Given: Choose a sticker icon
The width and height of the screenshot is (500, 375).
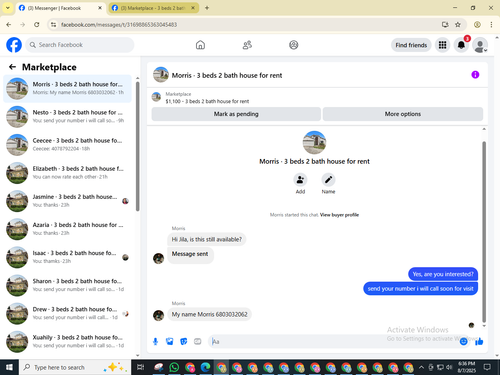Looking at the screenshot, I should click(184, 341).
